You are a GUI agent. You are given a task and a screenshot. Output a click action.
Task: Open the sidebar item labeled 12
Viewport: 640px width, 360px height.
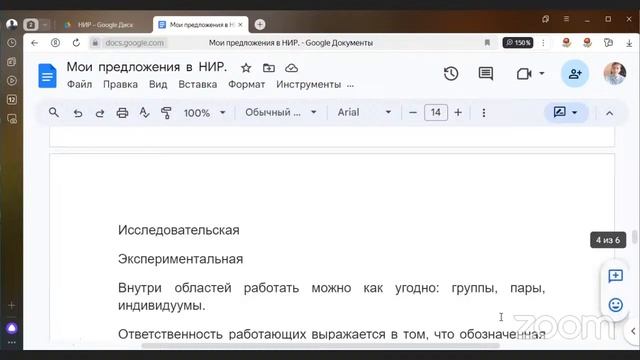[12, 99]
